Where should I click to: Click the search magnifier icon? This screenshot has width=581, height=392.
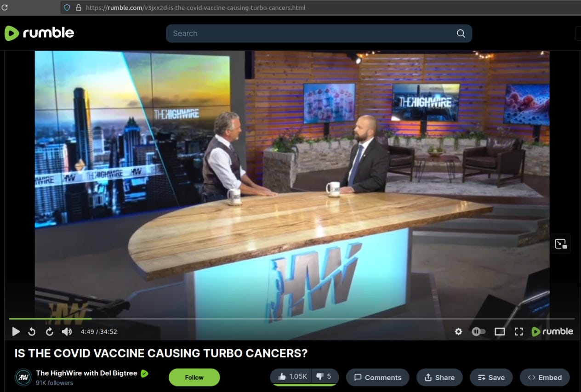click(461, 34)
